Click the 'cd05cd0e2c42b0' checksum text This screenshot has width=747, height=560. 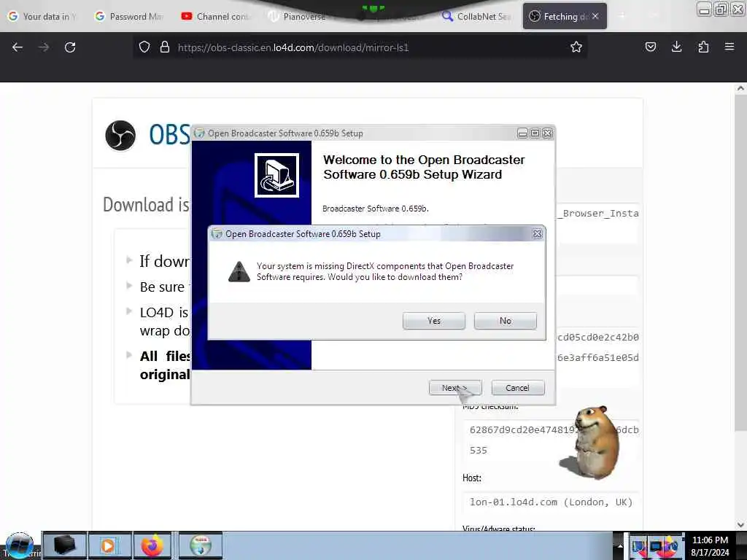tap(598, 337)
